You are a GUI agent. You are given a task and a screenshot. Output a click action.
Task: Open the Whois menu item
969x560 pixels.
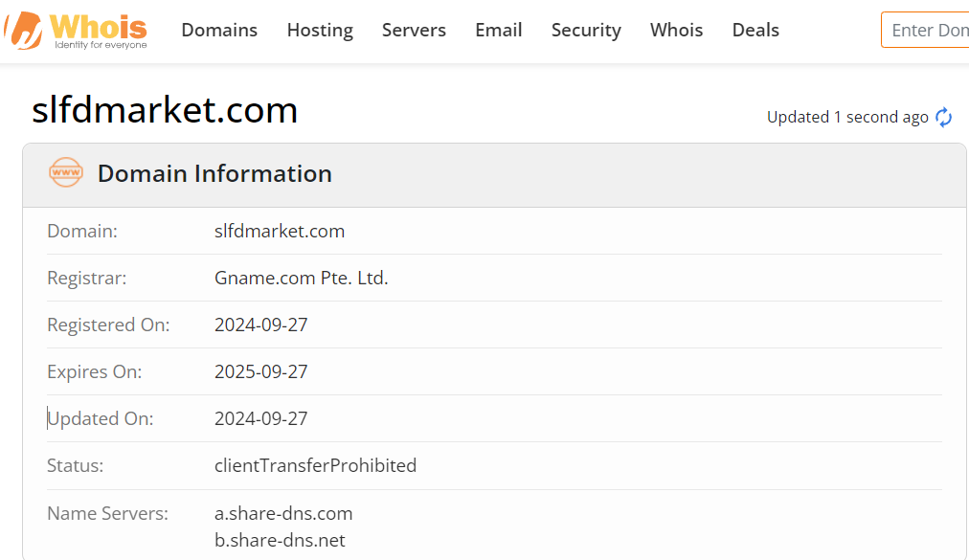point(677,30)
